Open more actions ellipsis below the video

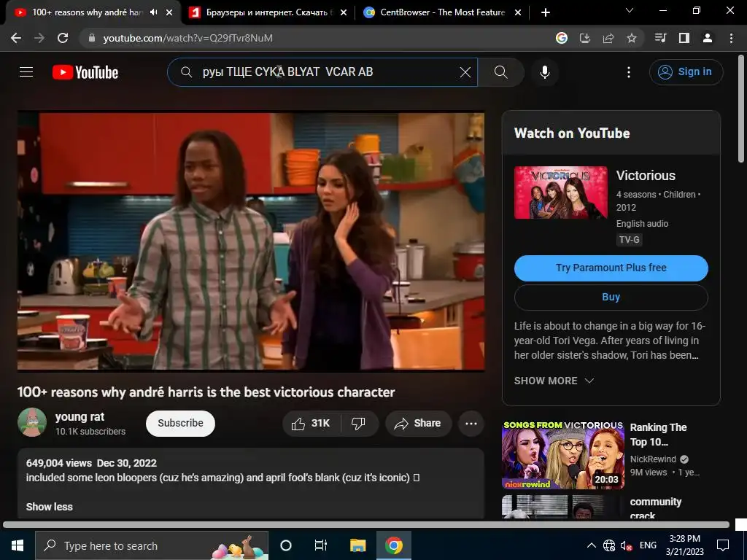pyautogui.click(x=471, y=424)
